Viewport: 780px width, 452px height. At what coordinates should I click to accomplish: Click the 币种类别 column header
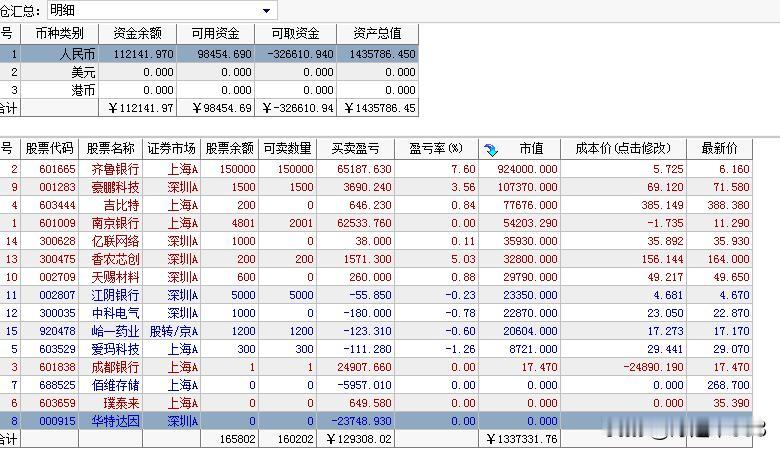[60, 33]
